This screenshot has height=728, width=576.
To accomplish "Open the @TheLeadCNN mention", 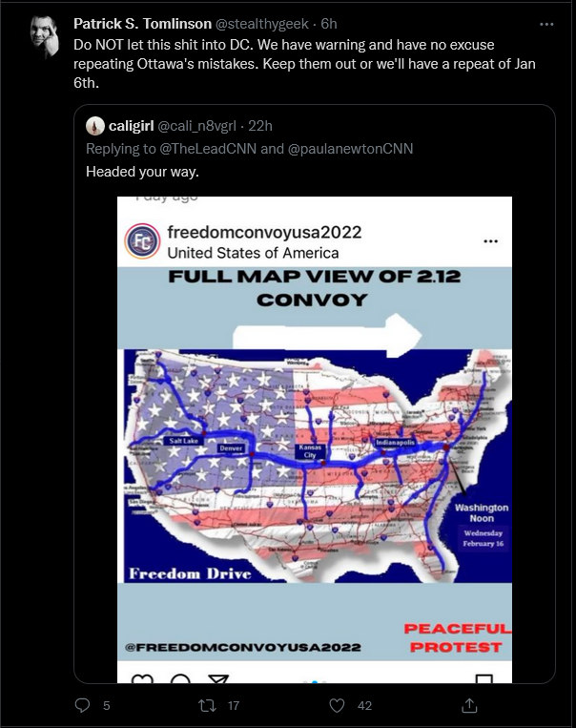I will pos(208,149).
